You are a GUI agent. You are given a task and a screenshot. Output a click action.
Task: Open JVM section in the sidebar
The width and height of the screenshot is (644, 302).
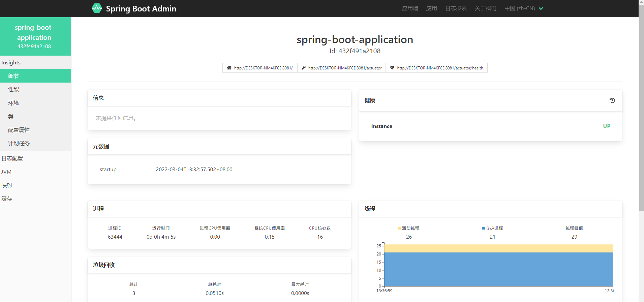click(x=35, y=172)
